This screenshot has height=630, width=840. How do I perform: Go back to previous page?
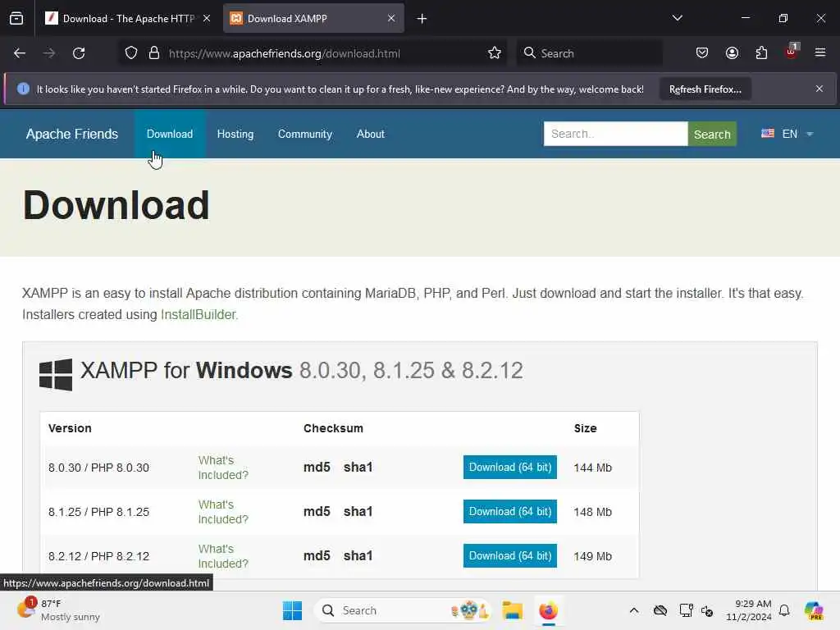[20, 53]
